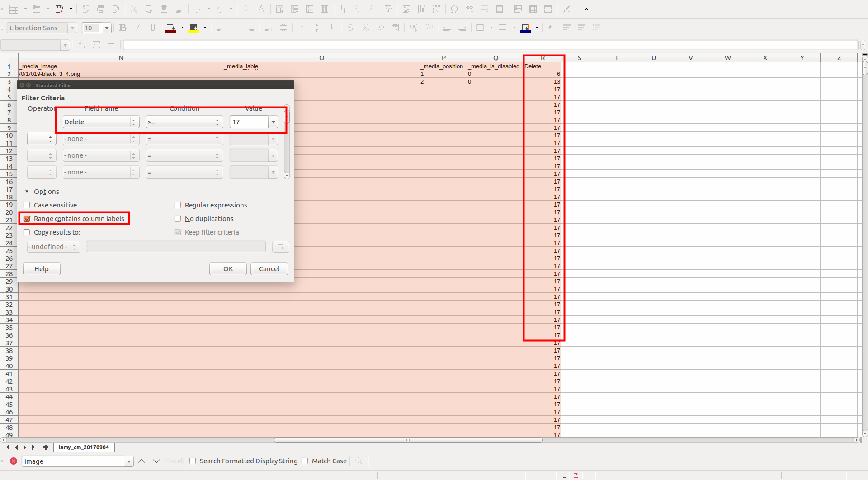Open the find text history dropdown
868x480 pixels.
coord(129,461)
